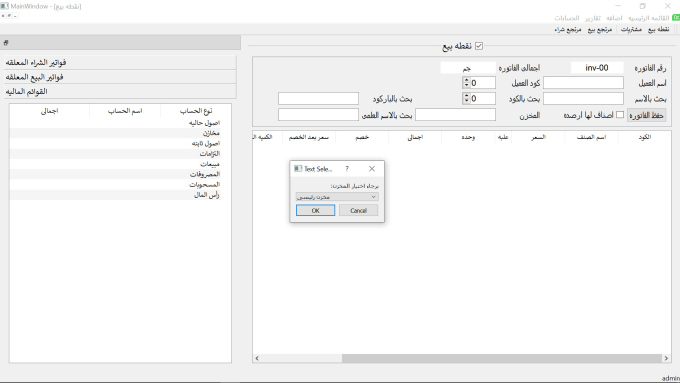This screenshot has width=680, height=383.
Task: Open the الحسابات menu
Action: click(567, 18)
